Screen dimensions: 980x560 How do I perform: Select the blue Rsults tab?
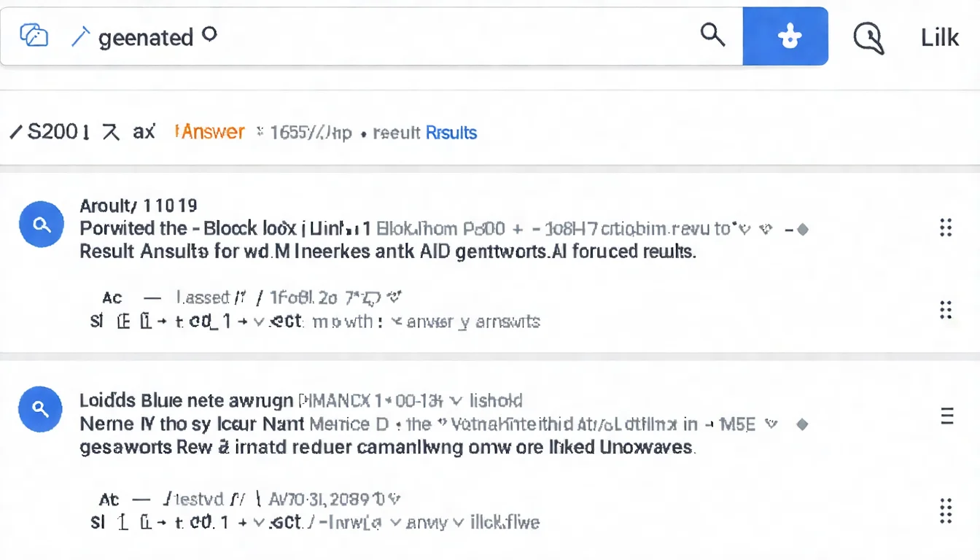point(451,133)
